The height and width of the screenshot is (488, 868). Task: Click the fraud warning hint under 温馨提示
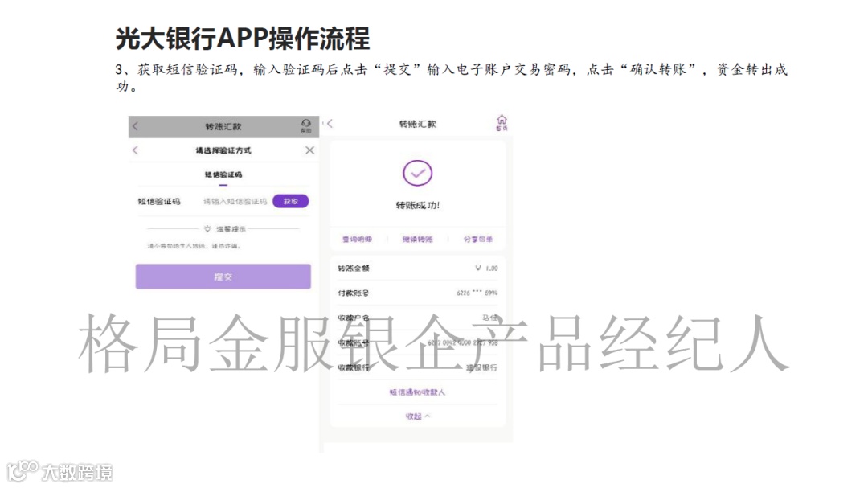click(x=194, y=246)
